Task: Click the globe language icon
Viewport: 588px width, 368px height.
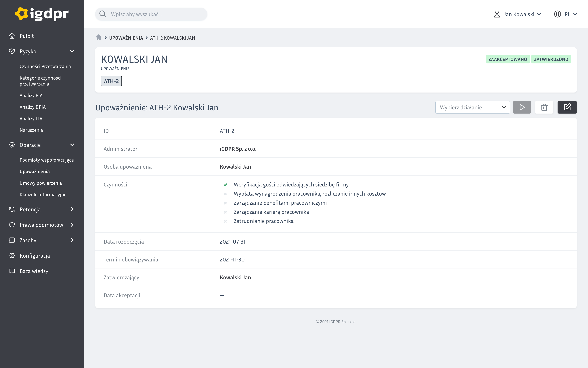Action: pos(557,14)
